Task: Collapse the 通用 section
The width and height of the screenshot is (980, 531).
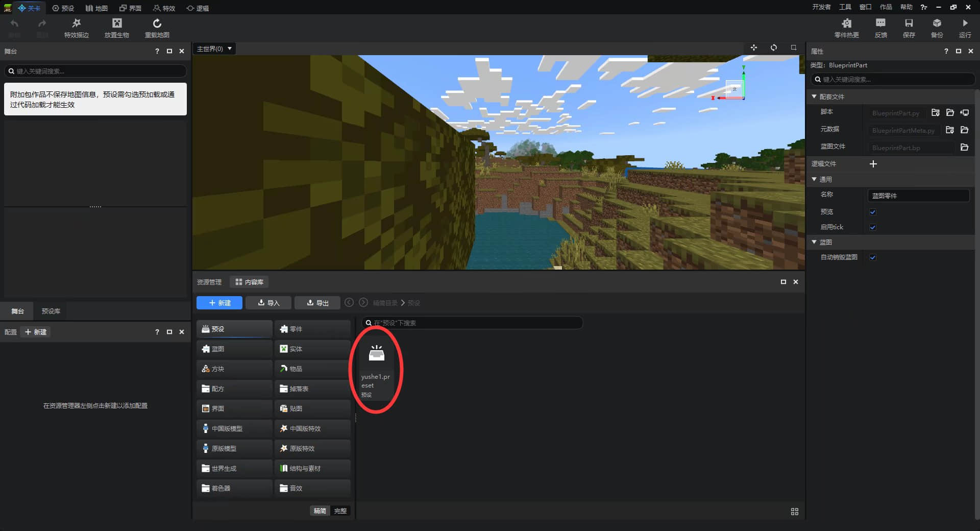Action: point(814,179)
